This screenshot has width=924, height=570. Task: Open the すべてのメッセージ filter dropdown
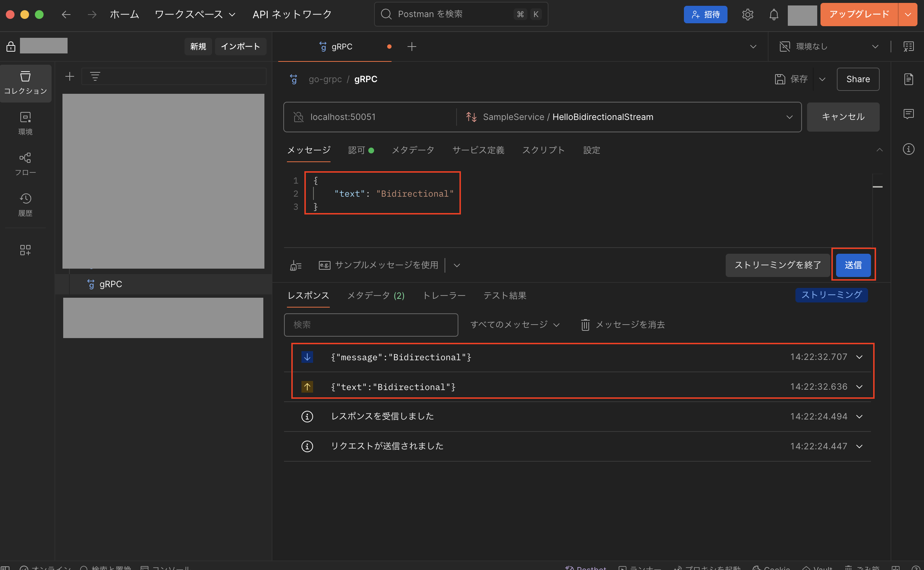coord(515,325)
